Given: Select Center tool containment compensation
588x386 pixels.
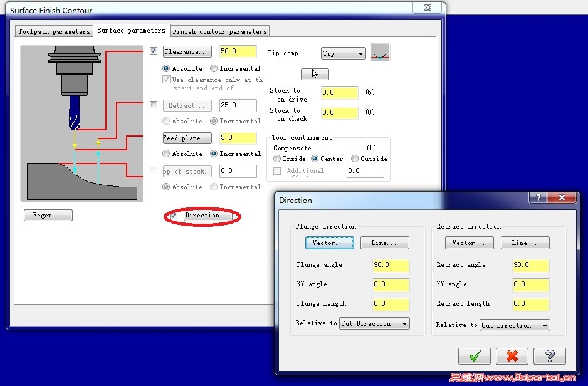Looking at the screenshot, I should (x=315, y=159).
